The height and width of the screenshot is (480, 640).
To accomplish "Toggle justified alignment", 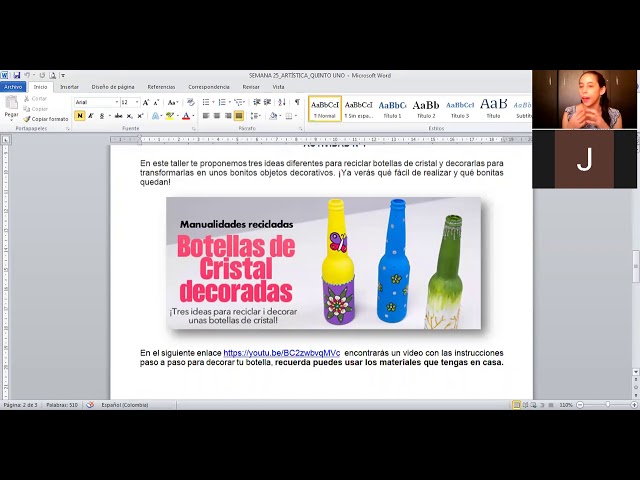I will 239,116.
